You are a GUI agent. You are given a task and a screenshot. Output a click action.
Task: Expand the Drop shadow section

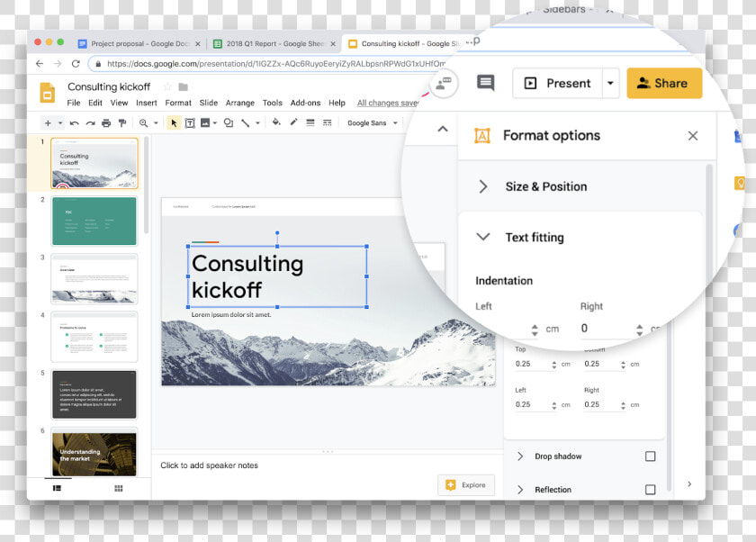(x=520, y=456)
